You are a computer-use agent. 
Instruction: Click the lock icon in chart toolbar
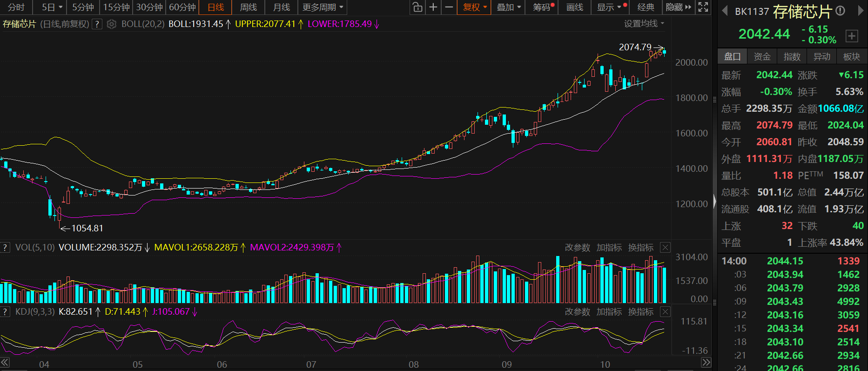click(417, 7)
